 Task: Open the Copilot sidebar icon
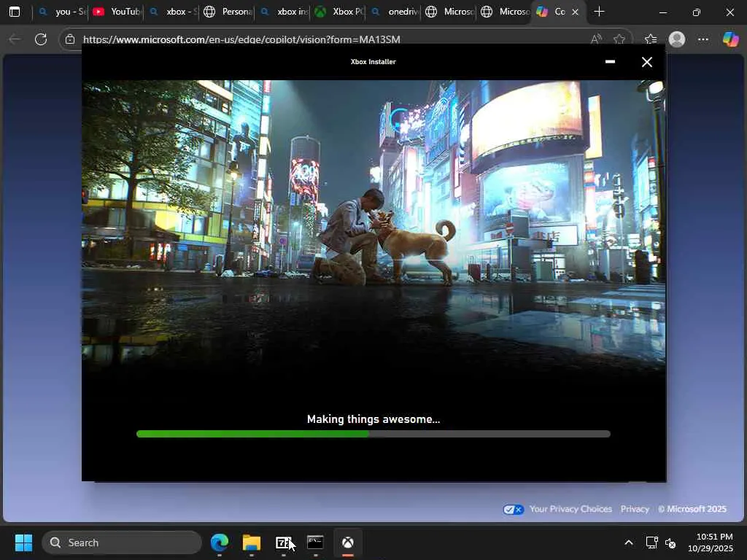click(x=730, y=39)
